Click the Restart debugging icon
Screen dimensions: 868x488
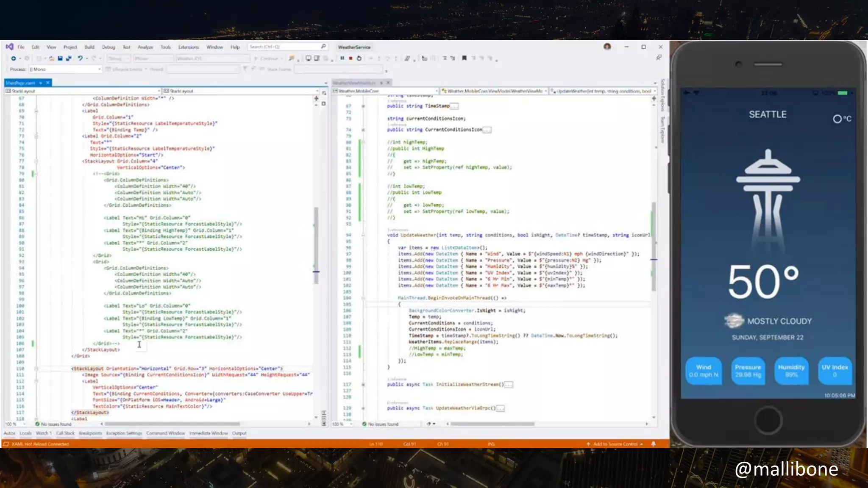[359, 58]
